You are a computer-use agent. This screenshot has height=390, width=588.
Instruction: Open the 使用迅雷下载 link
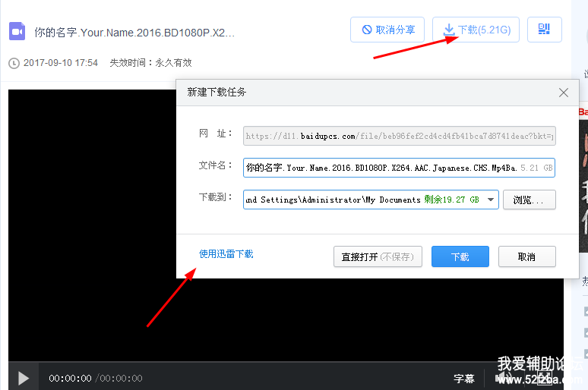point(226,254)
